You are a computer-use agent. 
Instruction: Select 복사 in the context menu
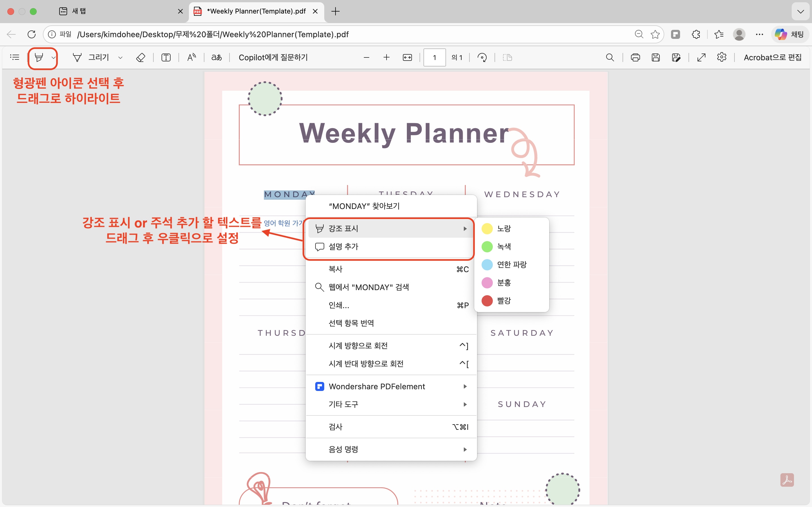pos(336,269)
